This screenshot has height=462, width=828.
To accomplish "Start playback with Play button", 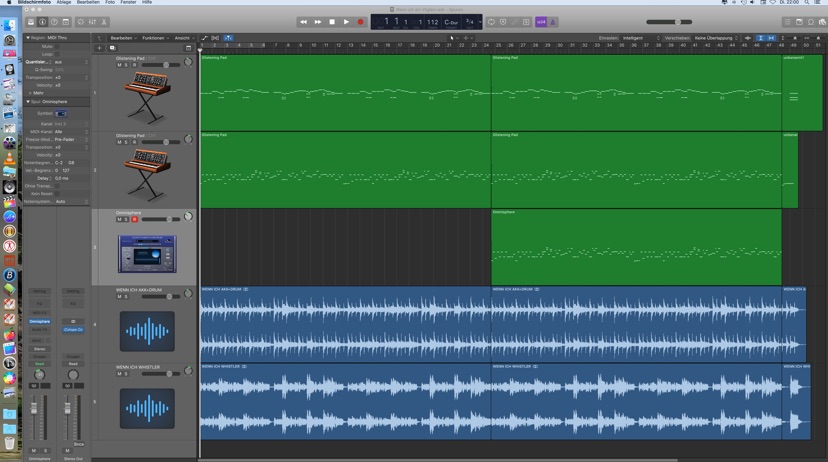I will tap(346, 22).
